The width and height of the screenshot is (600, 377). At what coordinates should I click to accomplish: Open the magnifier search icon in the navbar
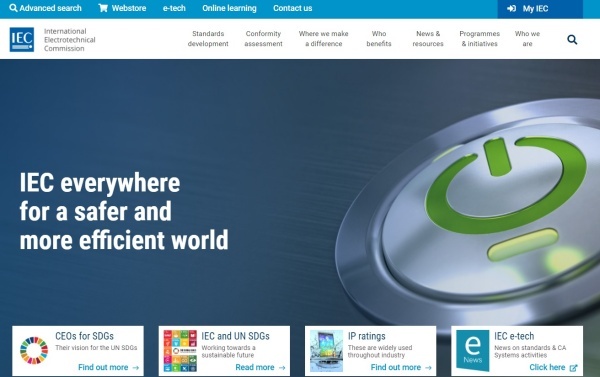click(572, 39)
